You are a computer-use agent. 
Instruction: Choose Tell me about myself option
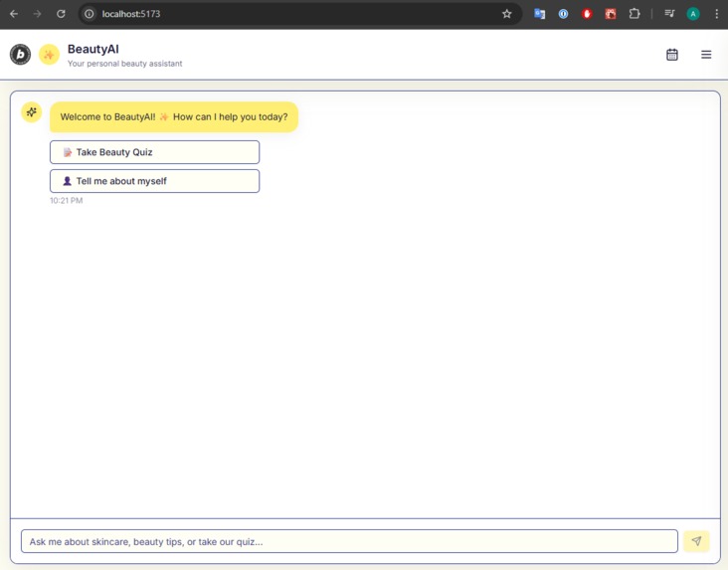[x=154, y=181]
